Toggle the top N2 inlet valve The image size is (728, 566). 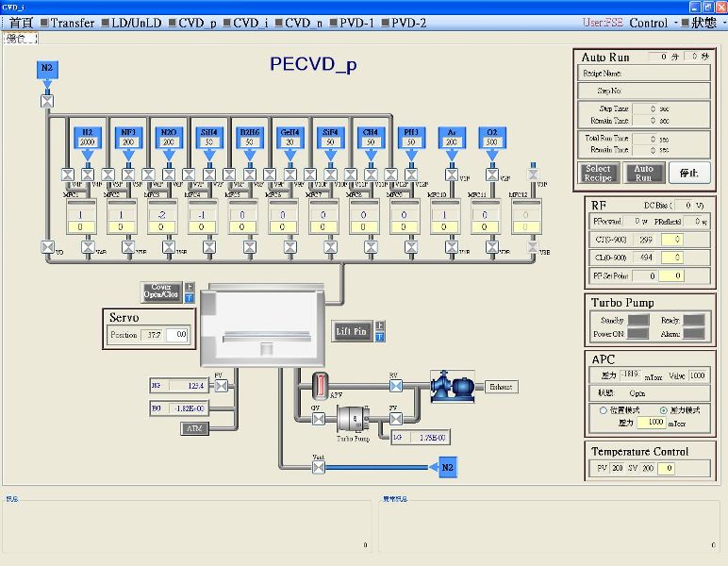[47, 100]
